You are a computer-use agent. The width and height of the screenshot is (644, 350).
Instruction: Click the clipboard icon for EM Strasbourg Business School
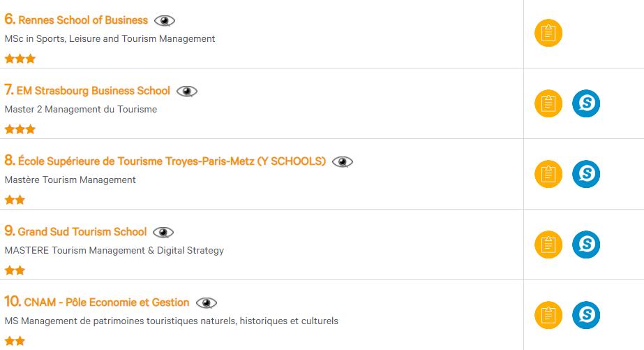tap(548, 104)
